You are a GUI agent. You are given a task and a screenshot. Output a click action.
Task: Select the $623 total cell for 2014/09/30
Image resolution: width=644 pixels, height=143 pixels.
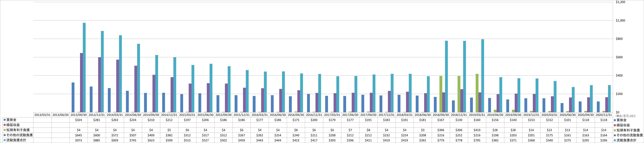pos(151,140)
